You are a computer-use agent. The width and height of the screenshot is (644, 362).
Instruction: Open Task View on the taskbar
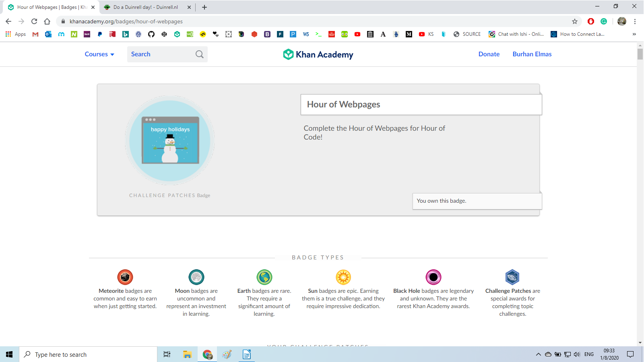click(x=167, y=354)
